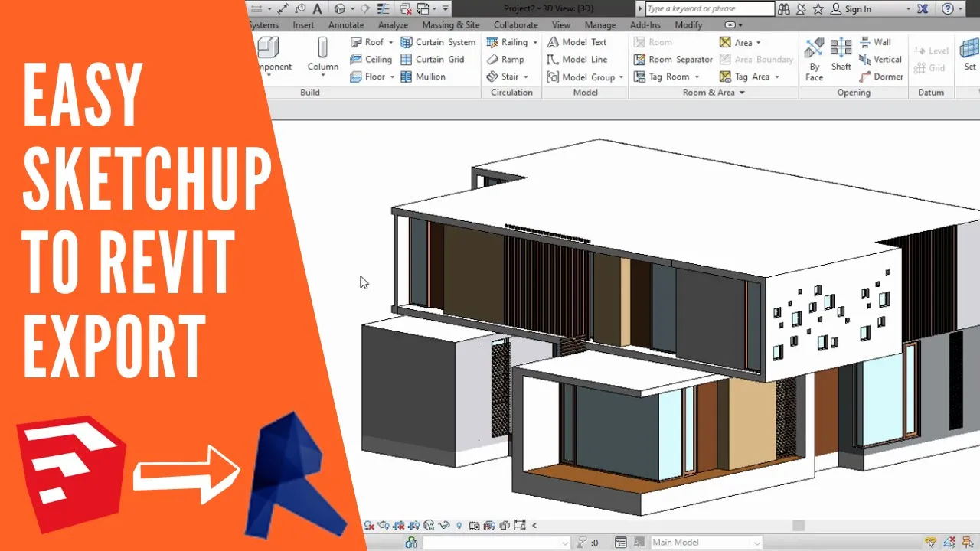Open the active workset combo box
The image size is (980, 551).
click(497, 543)
